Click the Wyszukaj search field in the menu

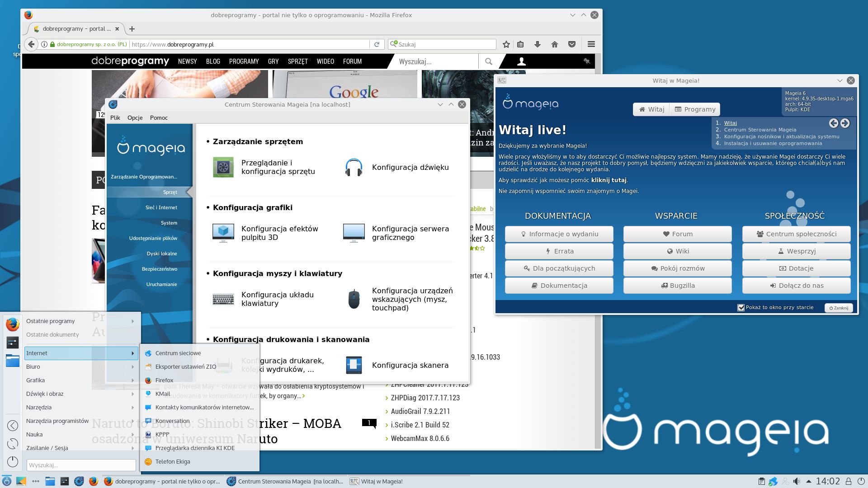tap(81, 465)
